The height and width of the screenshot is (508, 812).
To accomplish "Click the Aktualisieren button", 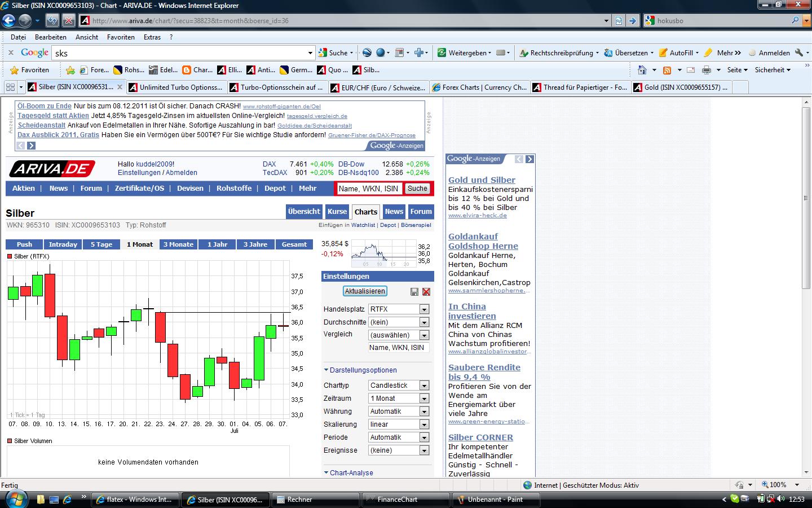I will point(365,291).
